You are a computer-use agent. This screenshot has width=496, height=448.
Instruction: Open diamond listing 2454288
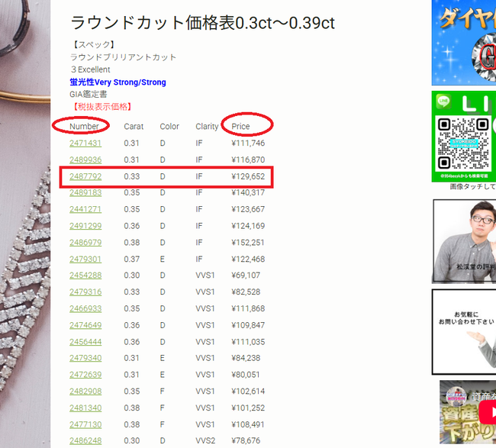pos(85,276)
